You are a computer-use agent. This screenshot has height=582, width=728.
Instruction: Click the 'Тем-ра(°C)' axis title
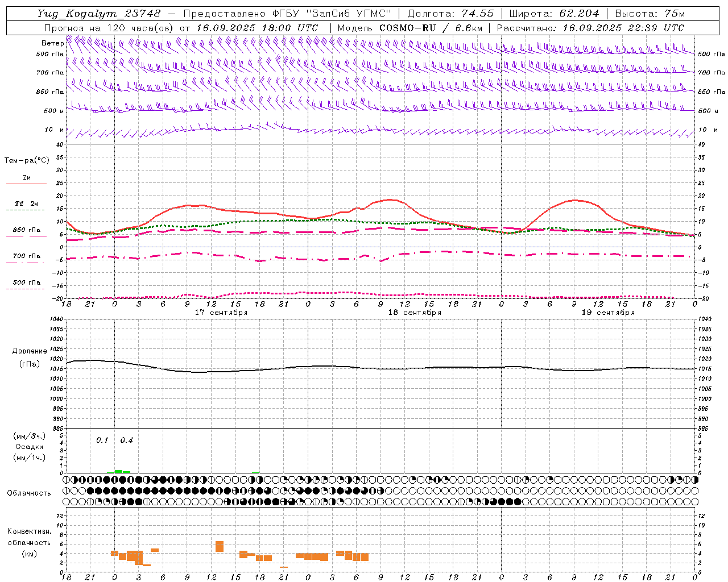pyautogui.click(x=27, y=161)
